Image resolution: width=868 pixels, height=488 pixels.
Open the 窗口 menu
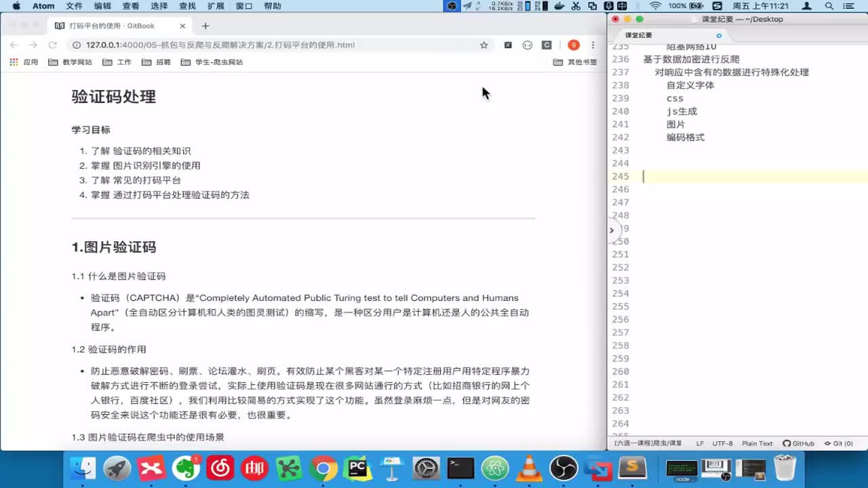click(x=244, y=6)
